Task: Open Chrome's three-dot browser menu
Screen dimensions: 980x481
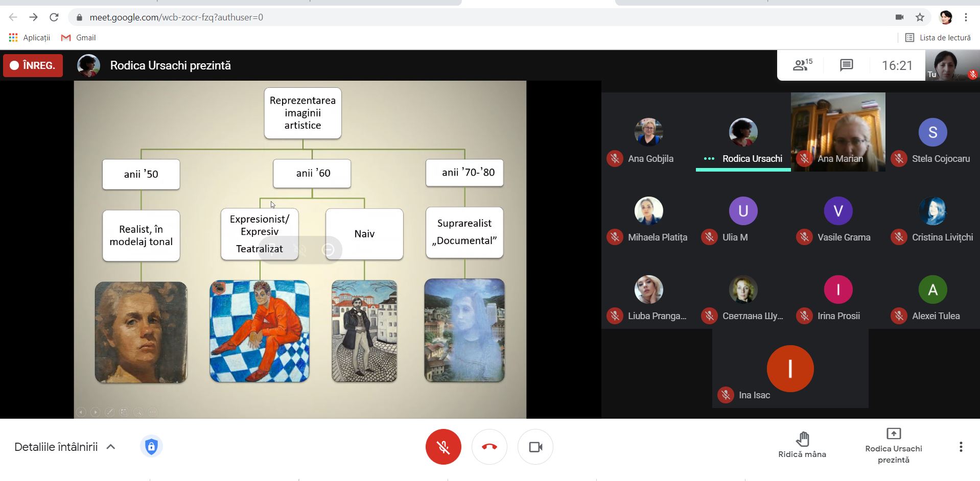Action: (966, 17)
